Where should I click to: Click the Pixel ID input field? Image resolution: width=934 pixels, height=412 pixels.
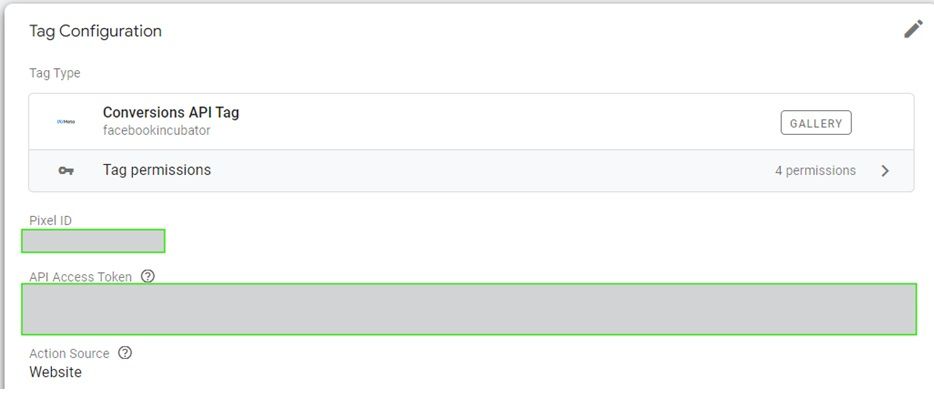point(93,241)
